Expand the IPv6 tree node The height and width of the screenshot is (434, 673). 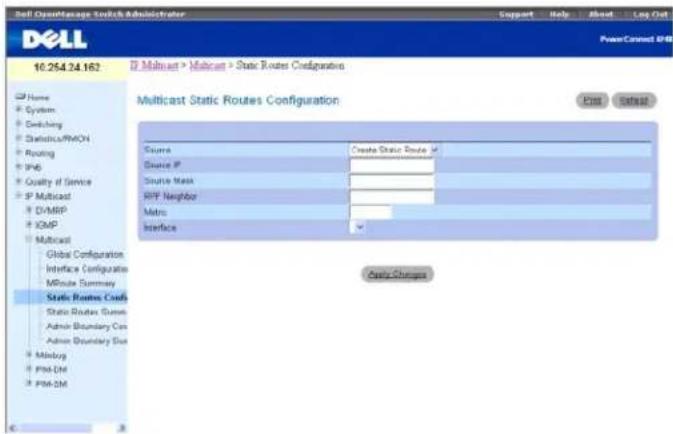pyautogui.click(x=18, y=167)
